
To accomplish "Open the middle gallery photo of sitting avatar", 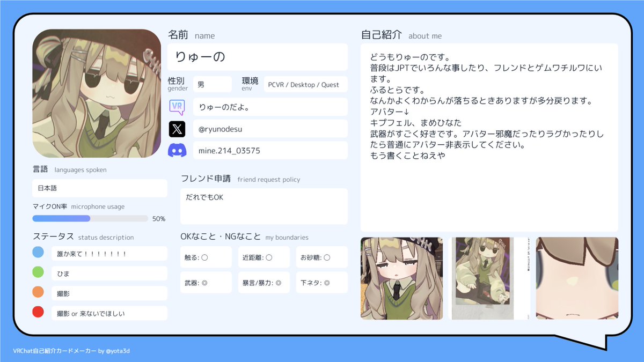I will point(489,278).
